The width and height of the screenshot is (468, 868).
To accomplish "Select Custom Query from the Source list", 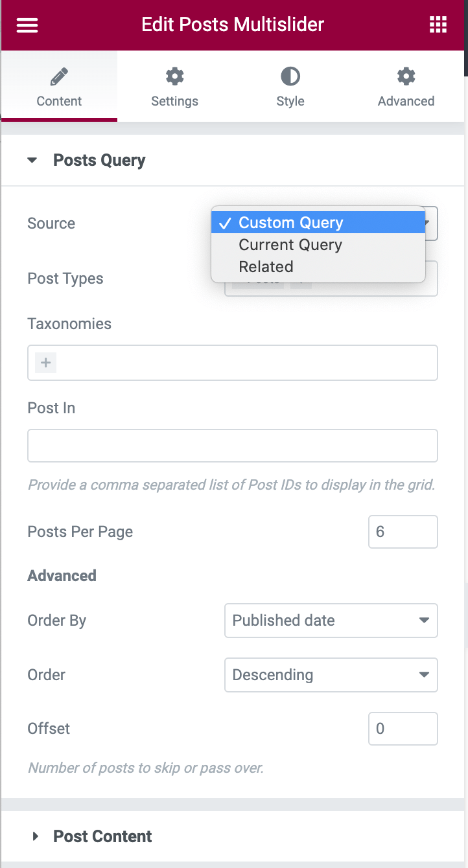I will (291, 223).
